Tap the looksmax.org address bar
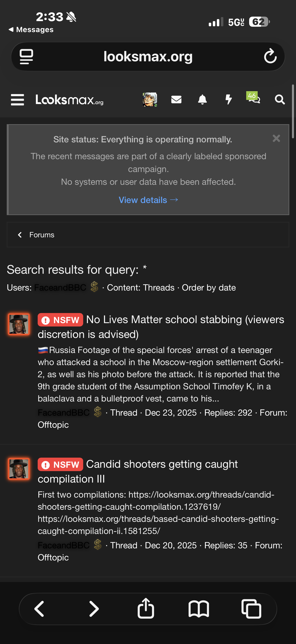The width and height of the screenshot is (296, 644). click(148, 57)
